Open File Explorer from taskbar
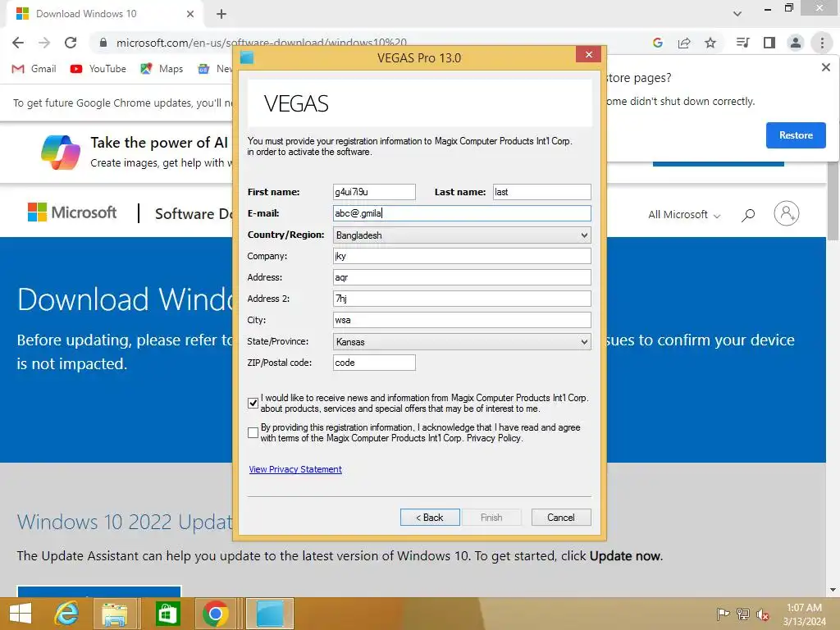The image size is (840, 630). pyautogui.click(x=115, y=614)
